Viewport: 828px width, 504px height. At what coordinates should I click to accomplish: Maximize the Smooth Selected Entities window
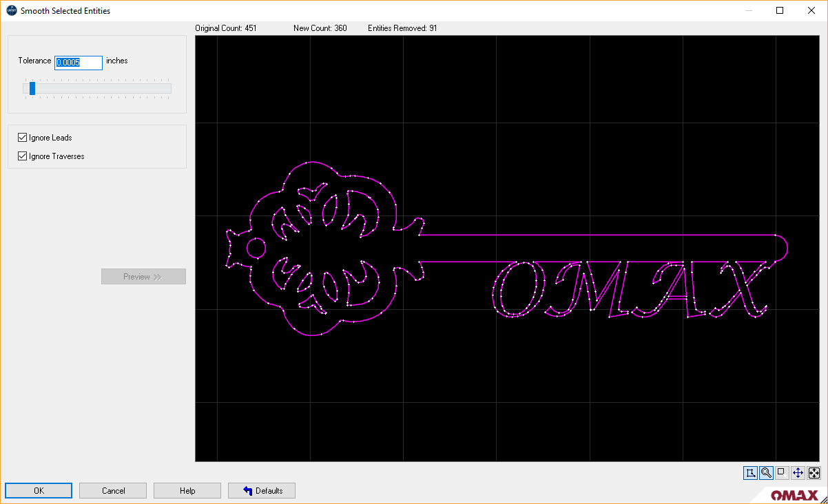pyautogui.click(x=780, y=10)
